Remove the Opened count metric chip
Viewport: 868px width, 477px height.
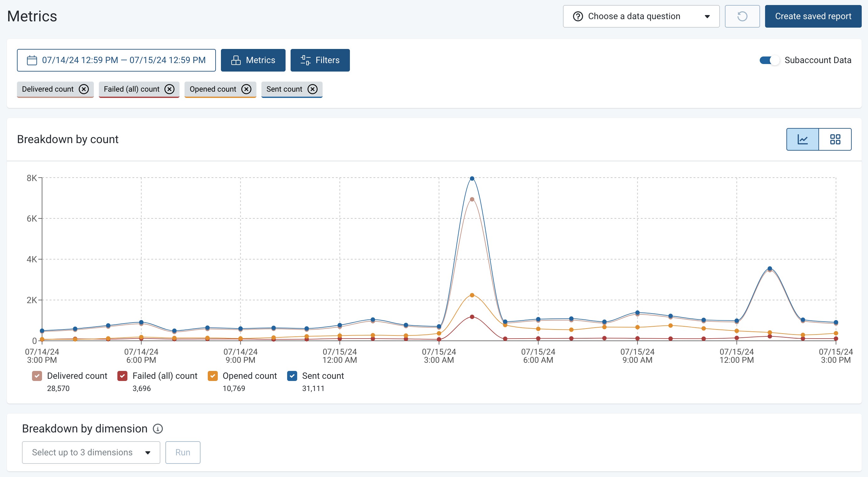coord(246,89)
